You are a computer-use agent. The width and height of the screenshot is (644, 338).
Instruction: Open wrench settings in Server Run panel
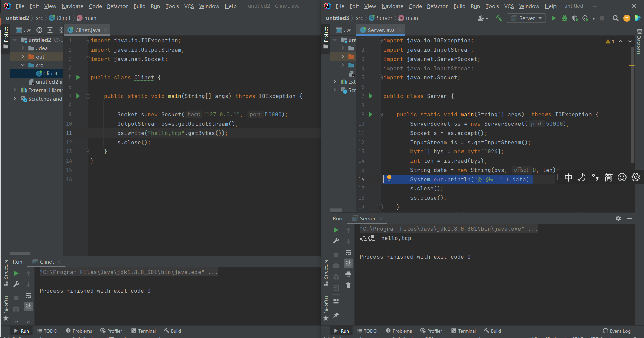tap(336, 241)
